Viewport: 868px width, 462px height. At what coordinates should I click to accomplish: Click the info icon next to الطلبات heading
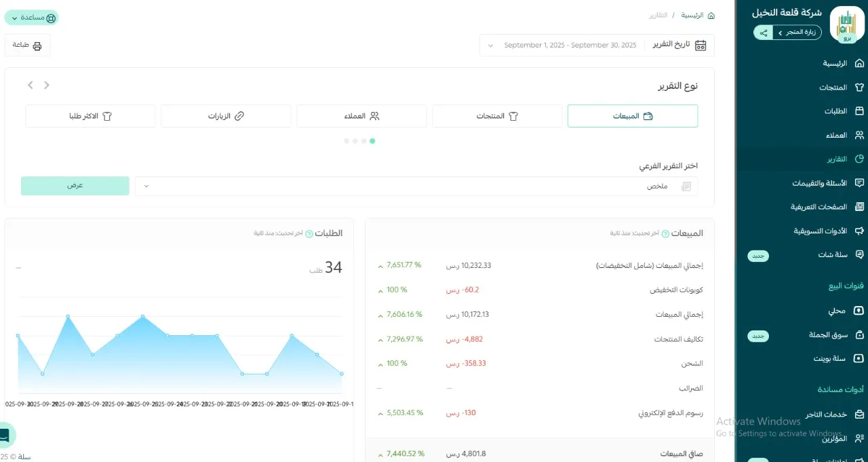point(309,233)
